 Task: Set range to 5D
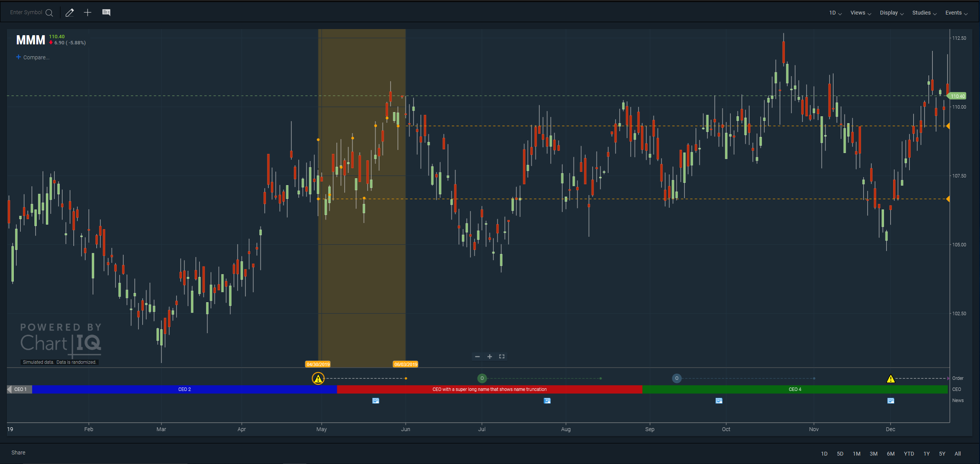[x=840, y=454]
